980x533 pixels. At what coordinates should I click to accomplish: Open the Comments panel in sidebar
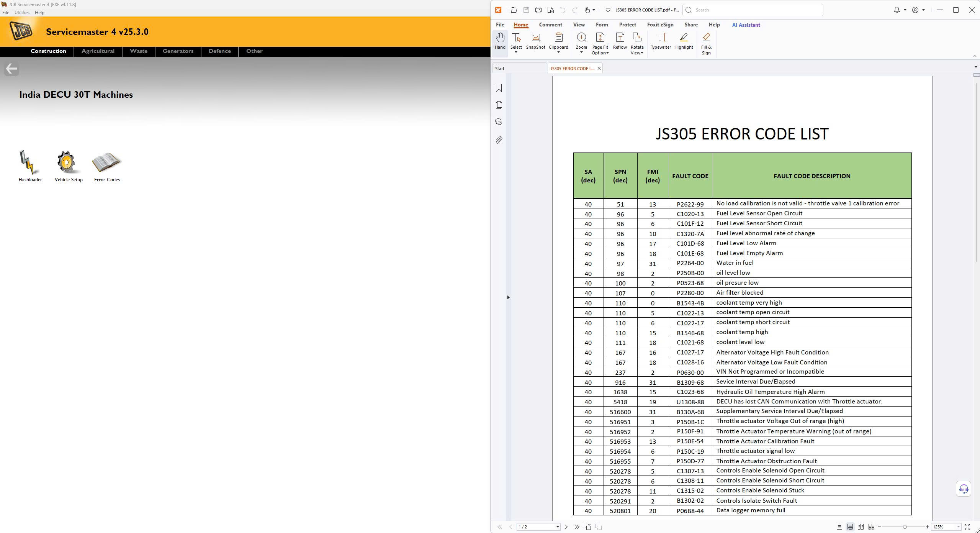499,122
